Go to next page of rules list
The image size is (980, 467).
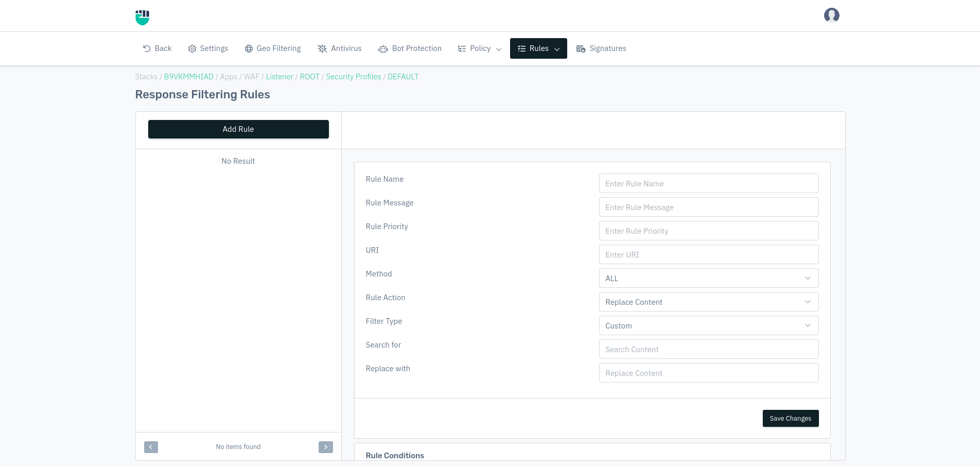coord(325,447)
